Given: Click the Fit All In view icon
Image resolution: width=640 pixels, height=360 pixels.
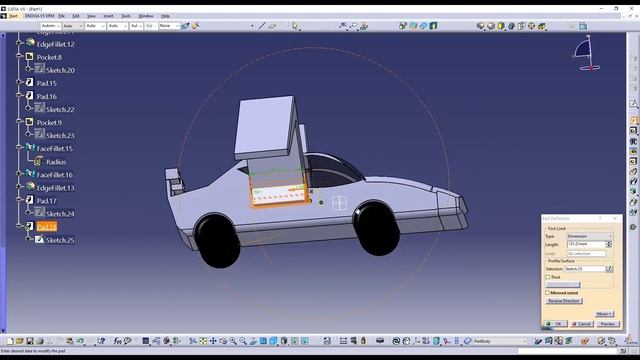Looking at the screenshot, I should [x=203, y=341].
